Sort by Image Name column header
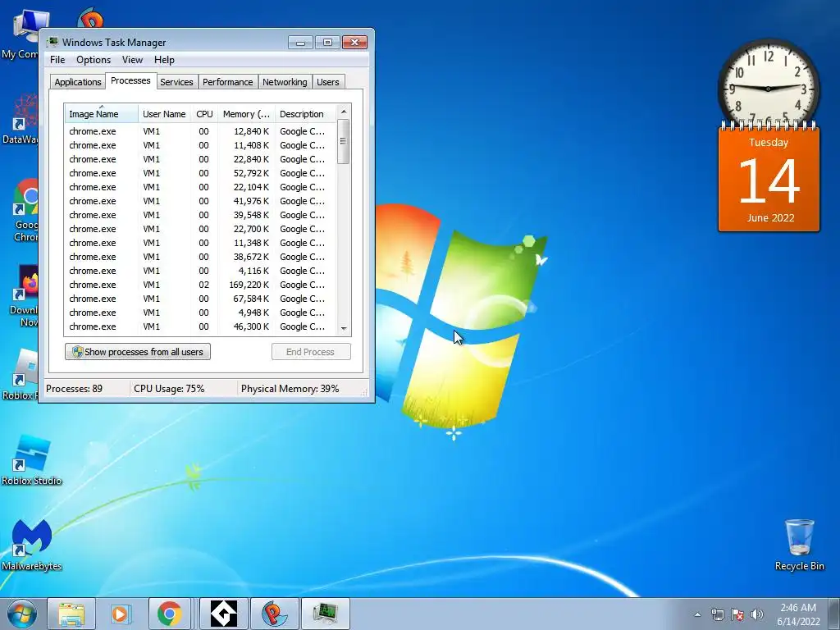The height and width of the screenshot is (630, 840). (101, 114)
